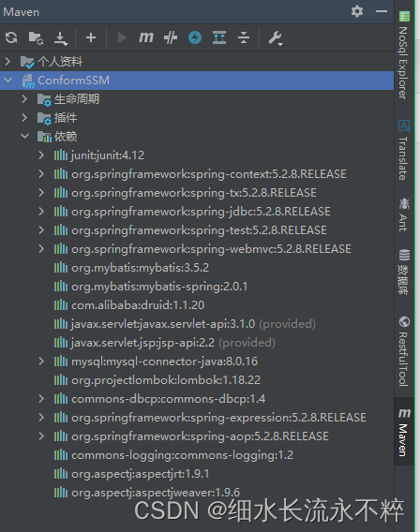
Task: Select javax.servlet-api:3.1.0 provided dependency
Action: pos(193,324)
